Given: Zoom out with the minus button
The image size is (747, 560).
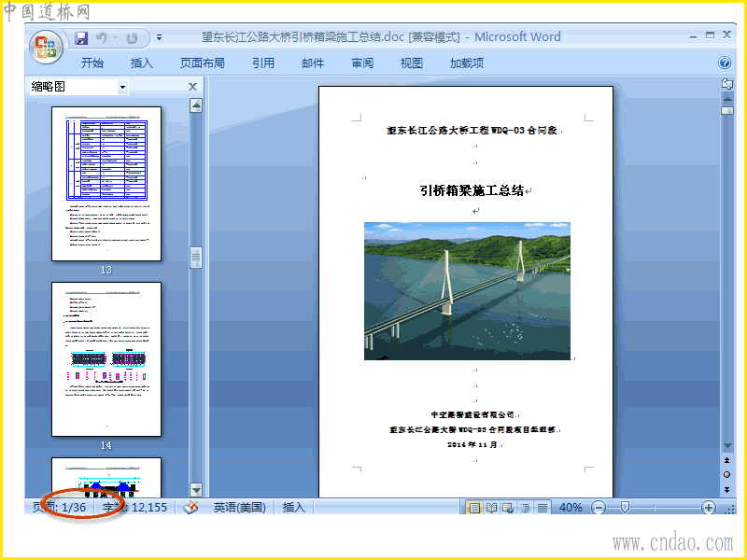Looking at the screenshot, I should (x=599, y=508).
